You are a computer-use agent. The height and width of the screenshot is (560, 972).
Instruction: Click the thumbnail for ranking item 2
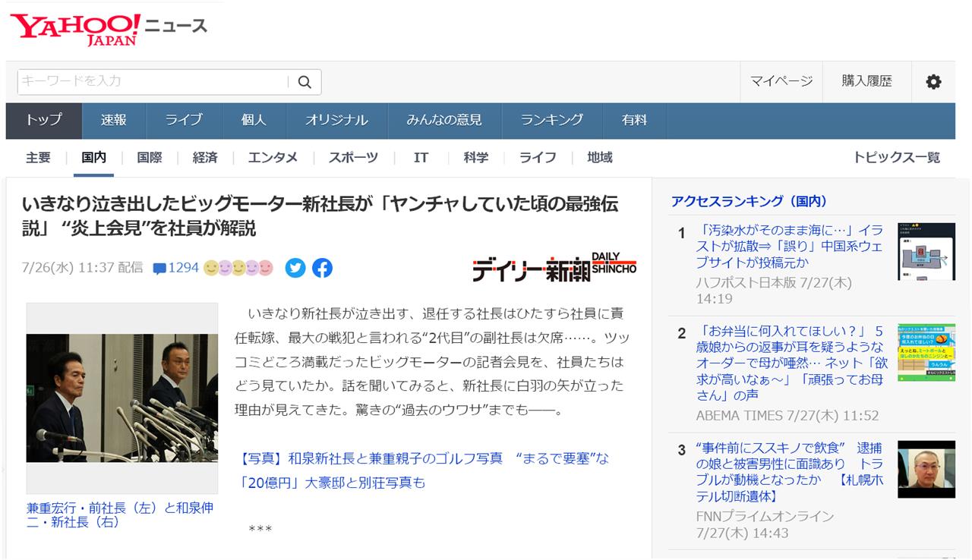point(926,352)
